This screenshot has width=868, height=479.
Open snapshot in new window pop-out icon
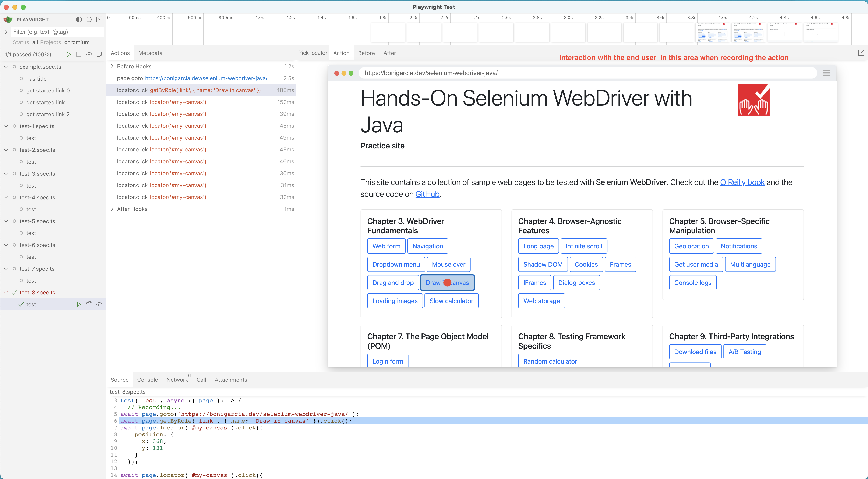(x=861, y=53)
